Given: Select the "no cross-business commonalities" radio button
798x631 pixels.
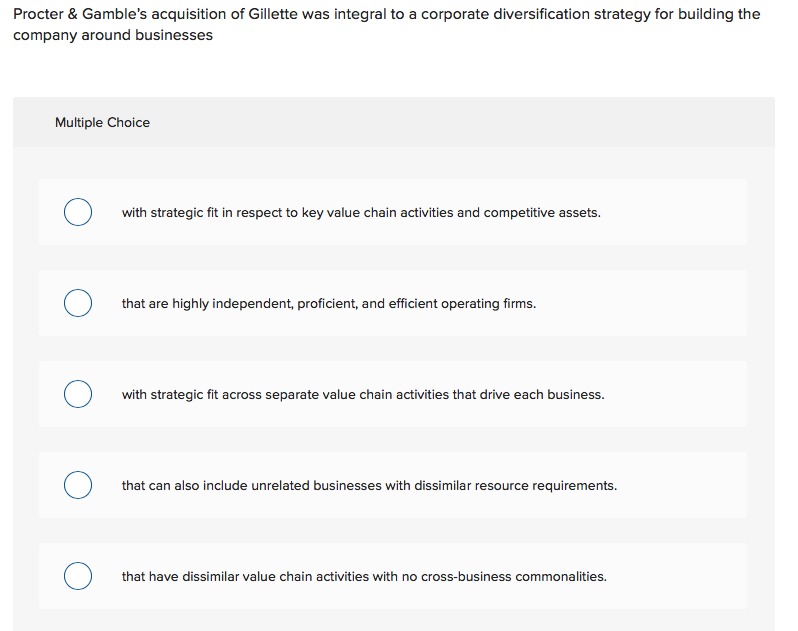Looking at the screenshot, I should [78, 576].
